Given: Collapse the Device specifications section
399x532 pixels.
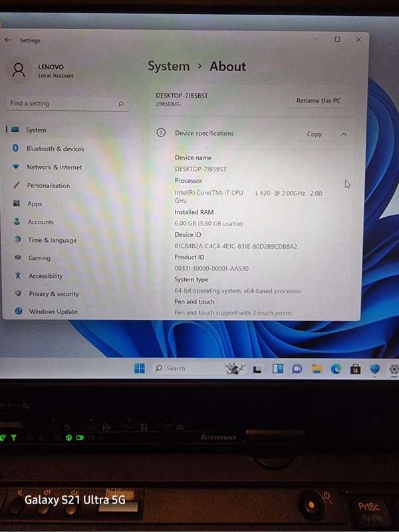Looking at the screenshot, I should 343,135.
